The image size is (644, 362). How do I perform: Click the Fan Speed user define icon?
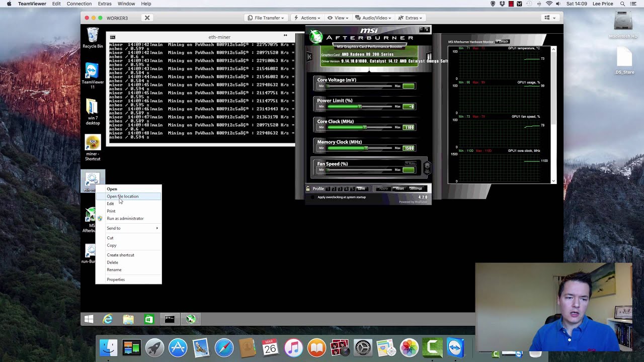[x=427, y=167]
